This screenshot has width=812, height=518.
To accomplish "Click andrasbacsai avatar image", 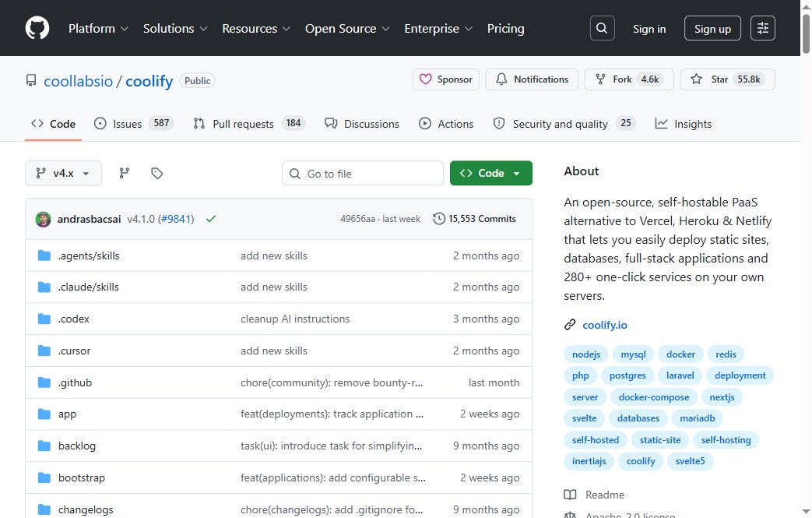I will 43,219.
